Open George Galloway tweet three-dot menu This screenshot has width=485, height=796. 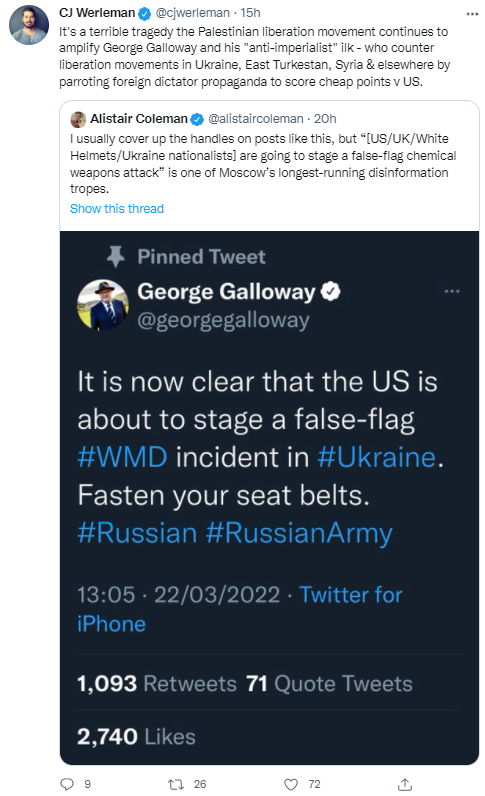(451, 291)
